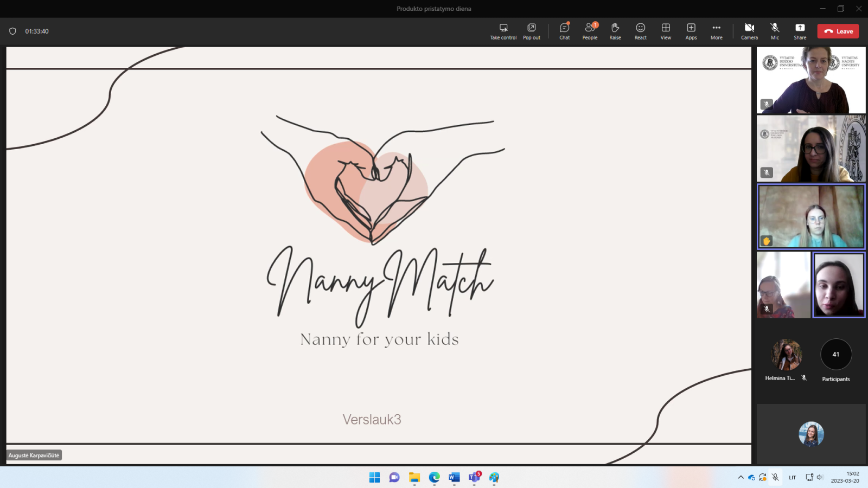Open the Chat panel
The height and width of the screenshot is (488, 868).
(564, 31)
